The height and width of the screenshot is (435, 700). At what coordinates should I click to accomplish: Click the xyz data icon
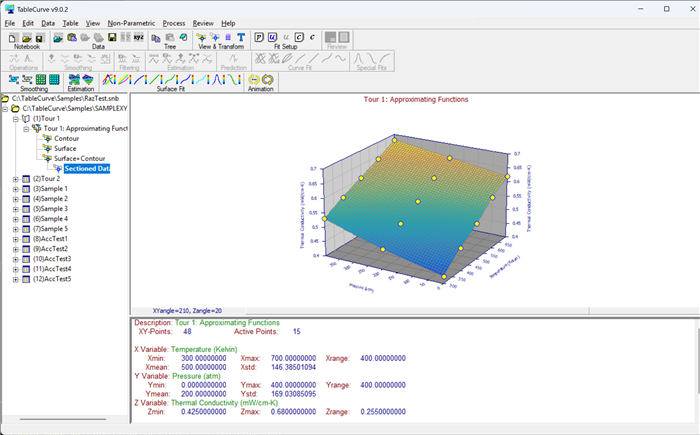tap(139, 38)
